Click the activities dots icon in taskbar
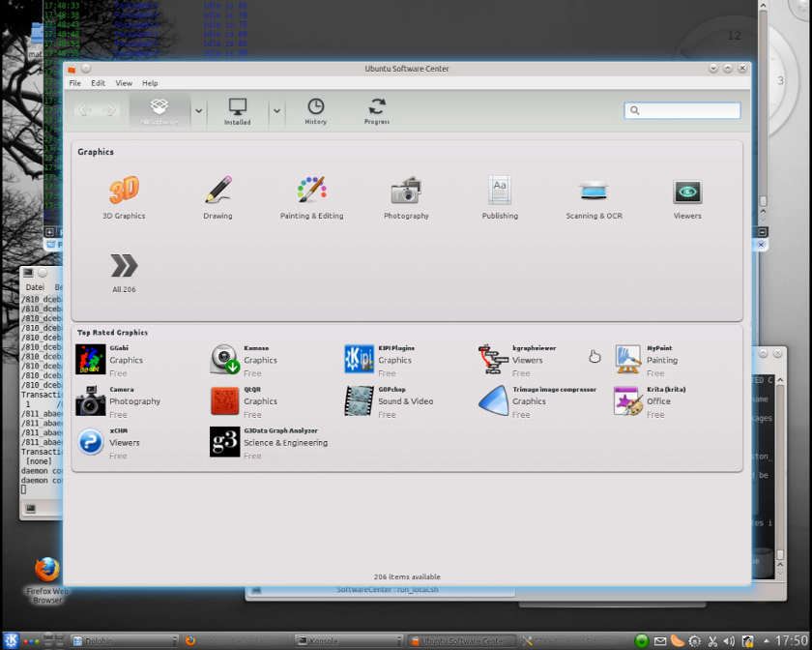Viewport: 812px width, 650px height. [31, 641]
